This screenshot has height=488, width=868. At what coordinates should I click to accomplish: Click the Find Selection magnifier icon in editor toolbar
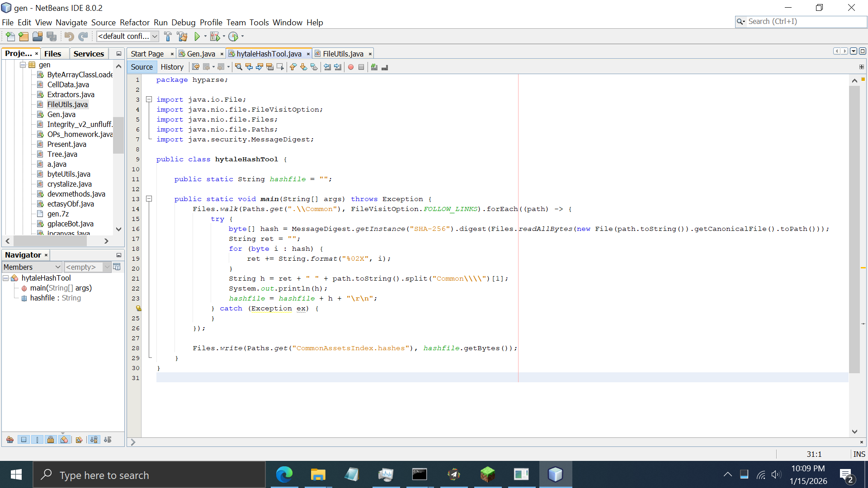(x=239, y=67)
